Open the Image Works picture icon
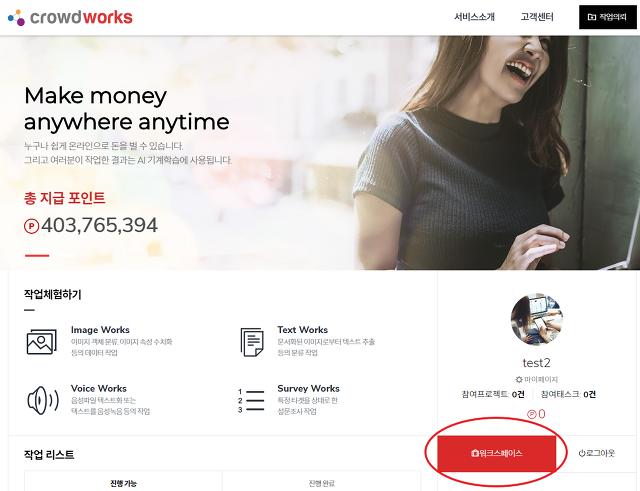Image resolution: width=640 pixels, height=491 pixels. click(42, 342)
